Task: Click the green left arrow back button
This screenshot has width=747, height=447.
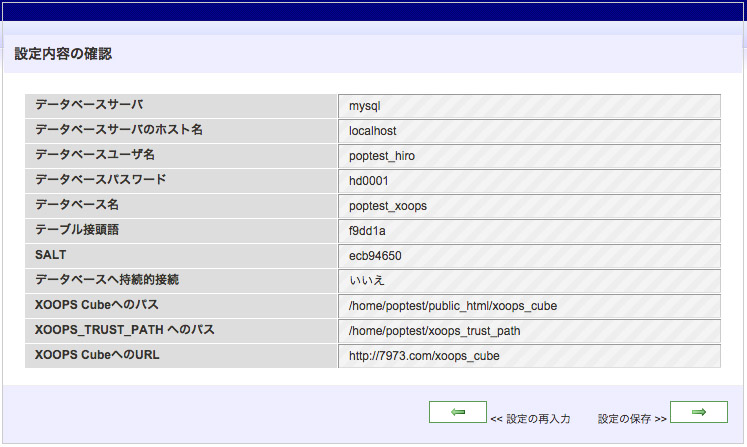Action: coord(457,412)
